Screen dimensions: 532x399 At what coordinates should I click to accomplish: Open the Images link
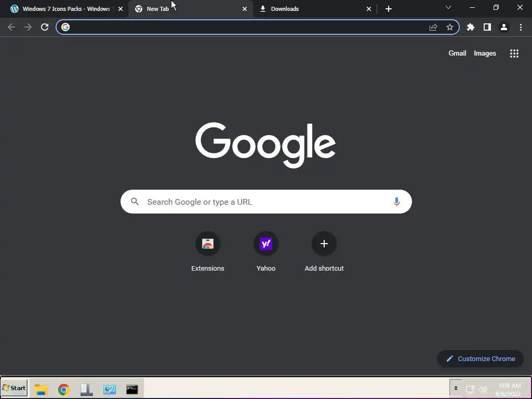[485, 54]
